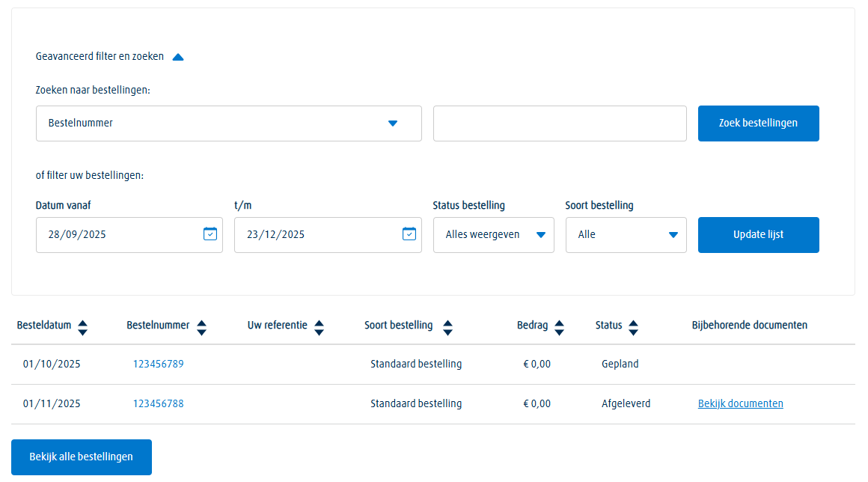Sort table by Bestelnummer column
The height and width of the screenshot is (482, 868).
click(201, 327)
